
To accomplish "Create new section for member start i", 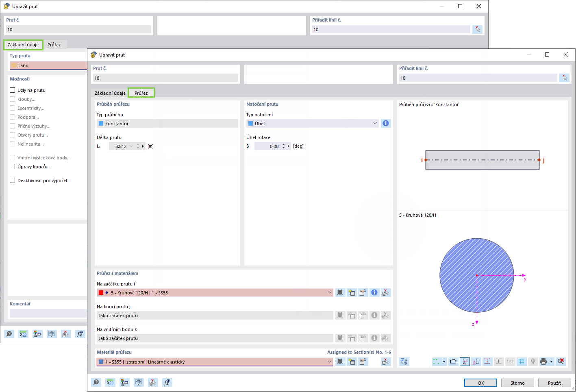I will [x=352, y=292].
